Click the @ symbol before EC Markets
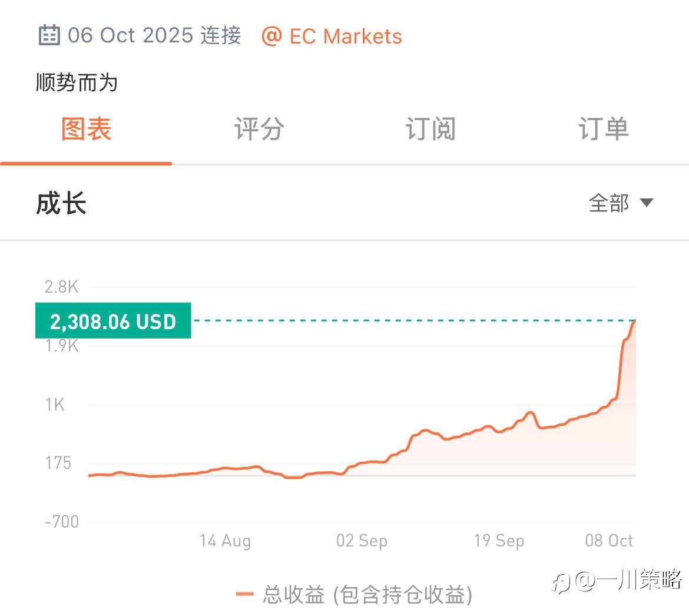The height and width of the screenshot is (616, 689). point(271,36)
